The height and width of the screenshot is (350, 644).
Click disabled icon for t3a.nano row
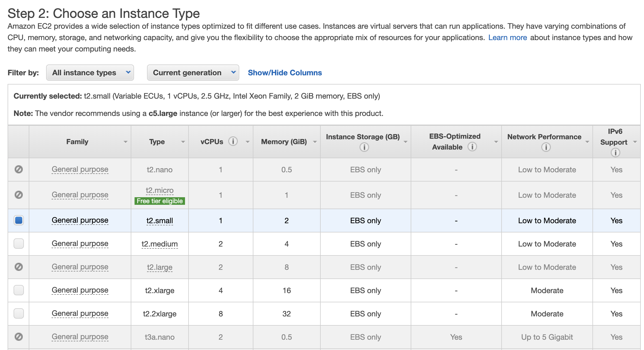[19, 337]
